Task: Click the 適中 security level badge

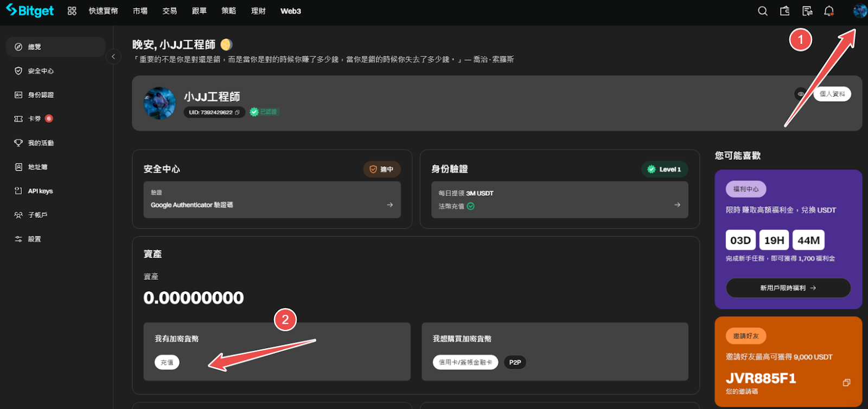Action: [x=382, y=169]
